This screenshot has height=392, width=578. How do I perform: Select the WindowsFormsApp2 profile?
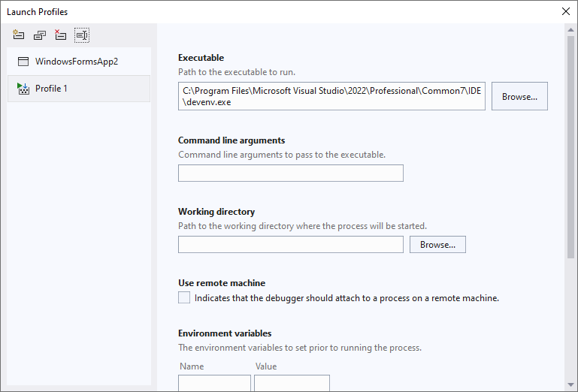click(x=79, y=62)
